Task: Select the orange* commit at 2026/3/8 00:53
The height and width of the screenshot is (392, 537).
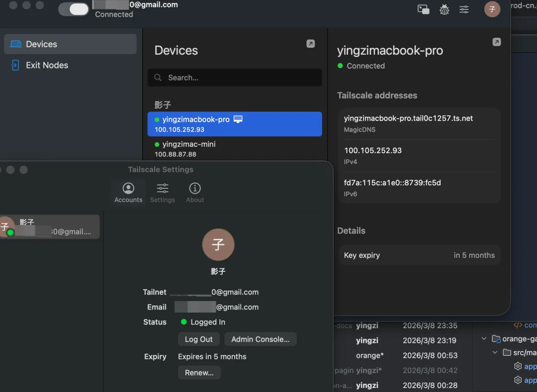Action: point(402,355)
